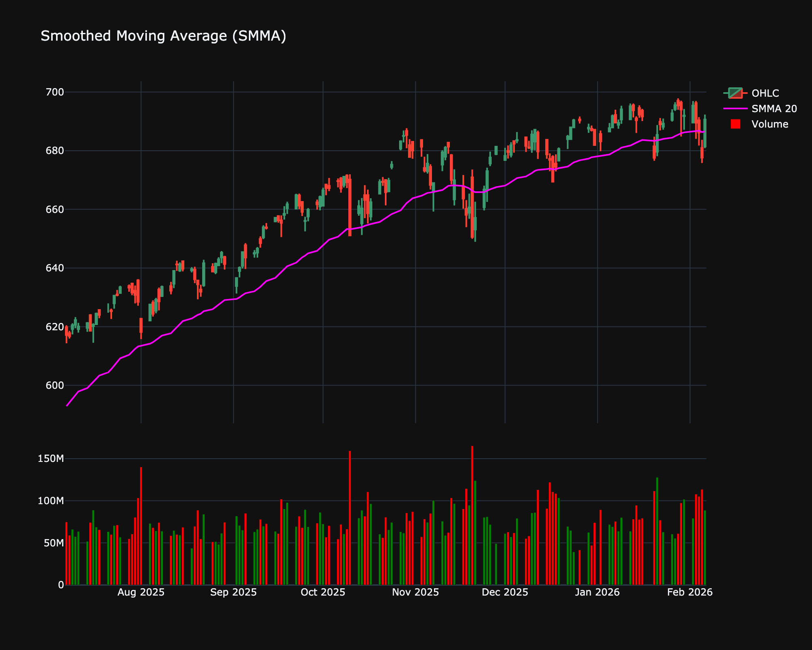Hide the SMMA 20 trace via legend
The image size is (812, 650).
click(x=774, y=109)
